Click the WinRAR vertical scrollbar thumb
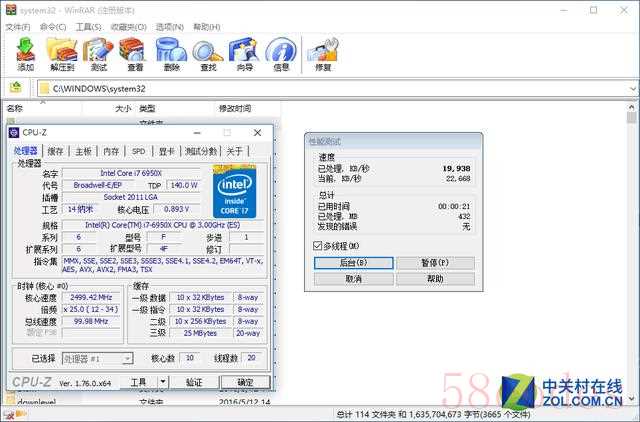Screen dimensions: 640x422 click(x=631, y=117)
